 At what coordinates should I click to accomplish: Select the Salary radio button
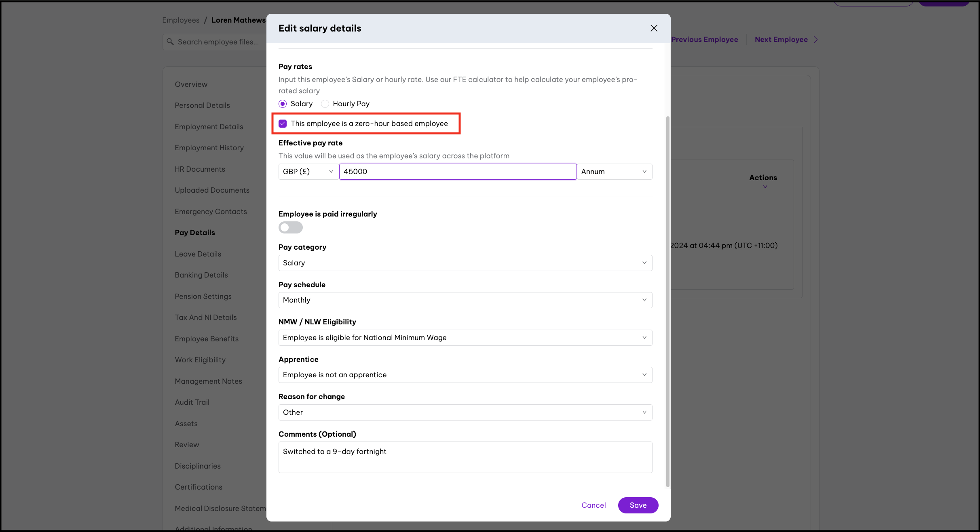pyautogui.click(x=283, y=104)
